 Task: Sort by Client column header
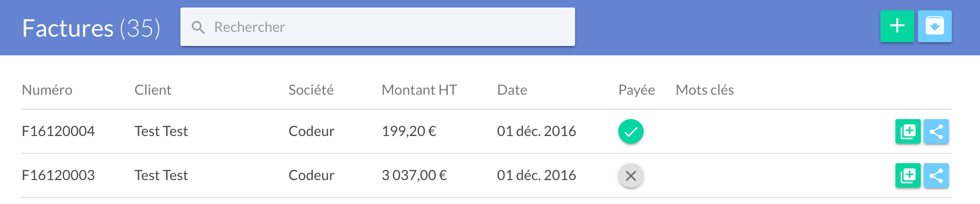coord(153,90)
